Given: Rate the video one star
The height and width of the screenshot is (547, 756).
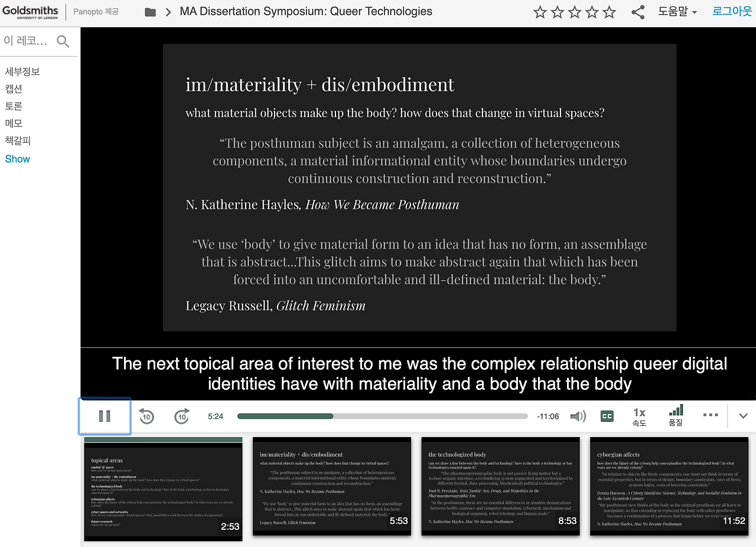Looking at the screenshot, I should tap(540, 12).
